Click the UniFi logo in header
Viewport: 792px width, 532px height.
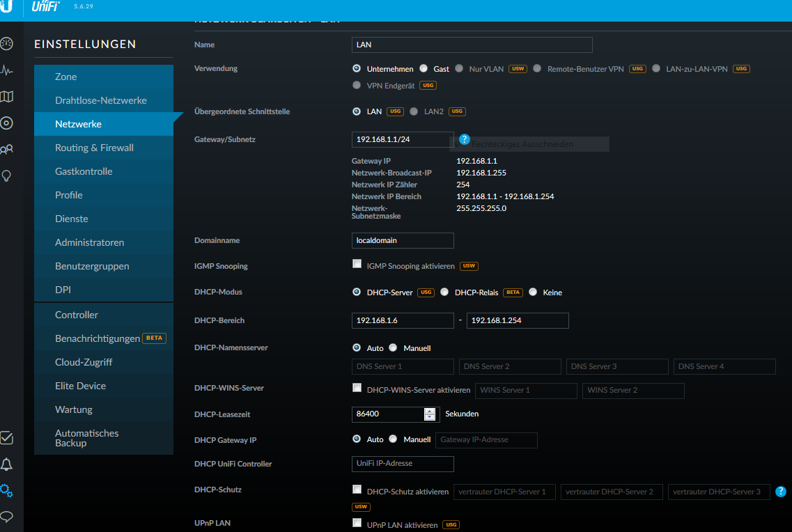click(45, 6)
